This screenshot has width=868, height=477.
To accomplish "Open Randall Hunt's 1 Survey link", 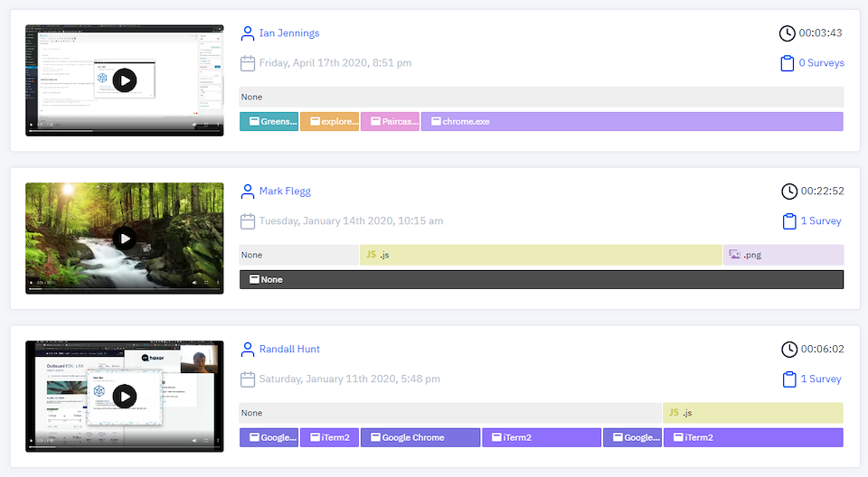I will 821,379.
